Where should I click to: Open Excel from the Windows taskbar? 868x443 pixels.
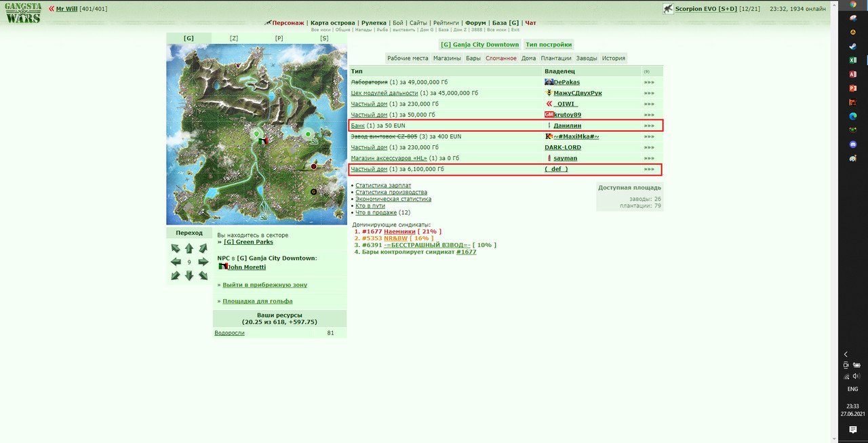tap(853, 60)
